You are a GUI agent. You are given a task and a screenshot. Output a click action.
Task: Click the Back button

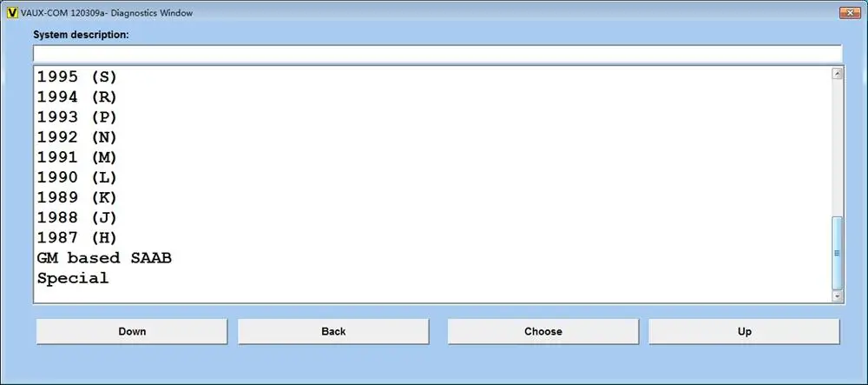click(333, 331)
